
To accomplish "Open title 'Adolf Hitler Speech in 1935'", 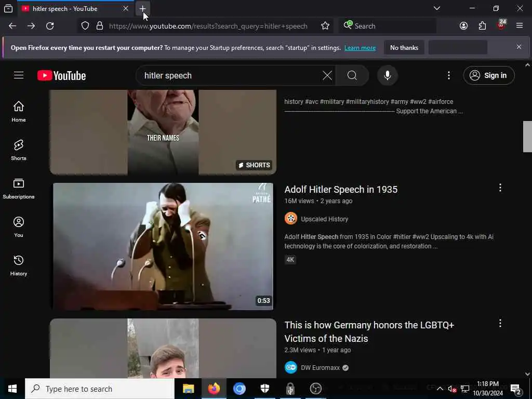I will pyautogui.click(x=341, y=189).
